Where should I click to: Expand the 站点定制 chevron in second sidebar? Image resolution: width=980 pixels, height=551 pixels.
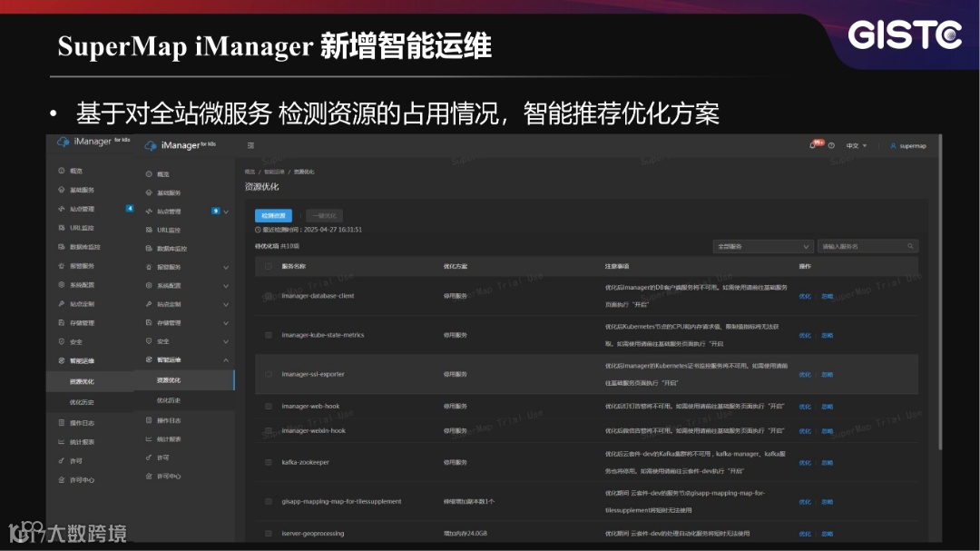click(226, 305)
